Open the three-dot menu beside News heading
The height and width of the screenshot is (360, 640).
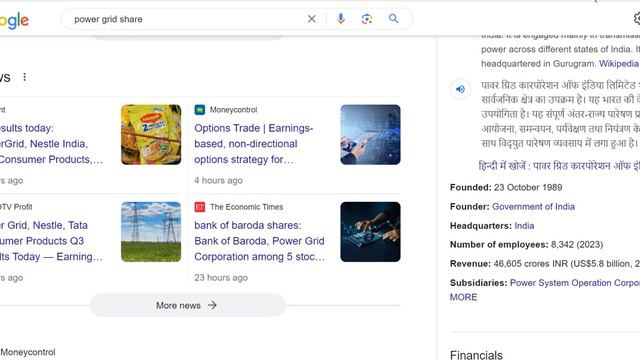tap(24, 77)
